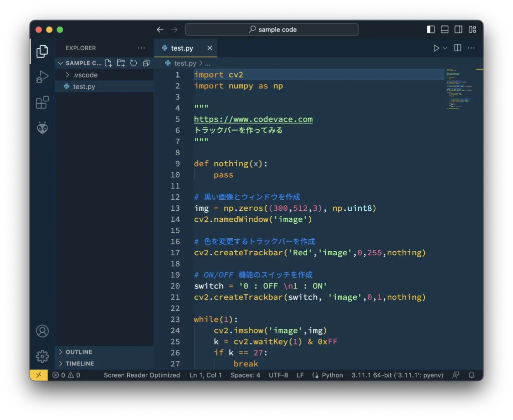Click the sample code search field

[x=272, y=30]
